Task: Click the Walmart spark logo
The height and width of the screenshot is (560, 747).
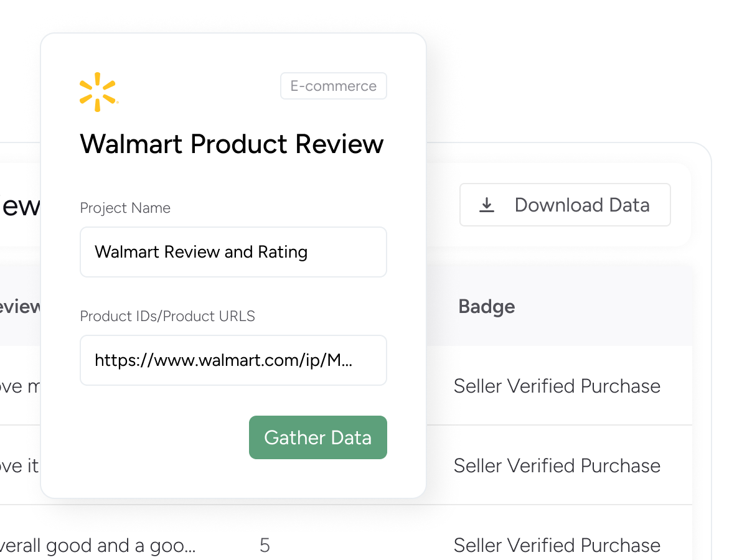Action: (98, 92)
